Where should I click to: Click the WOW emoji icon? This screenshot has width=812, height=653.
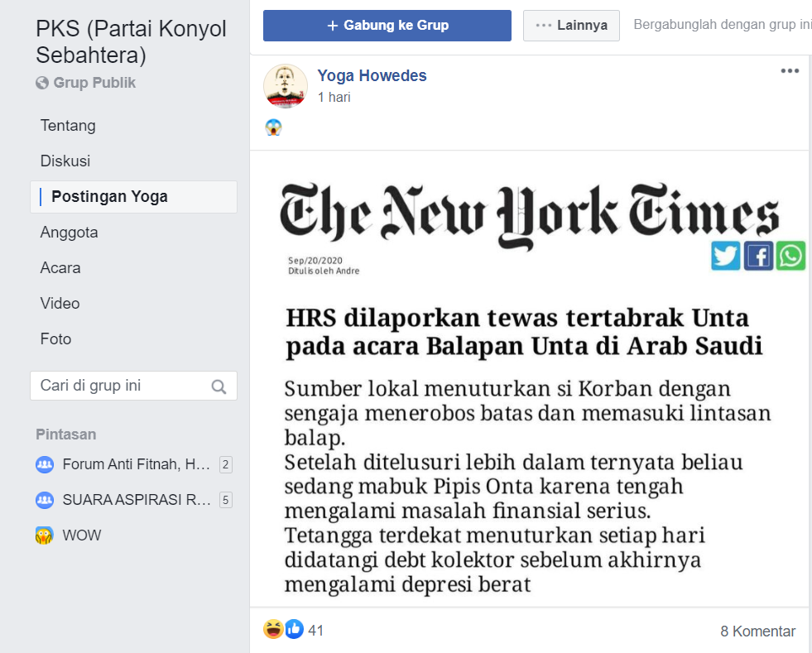[x=45, y=535]
